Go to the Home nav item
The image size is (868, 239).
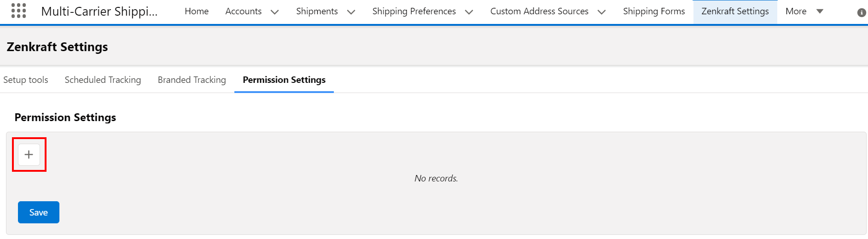coord(197,11)
